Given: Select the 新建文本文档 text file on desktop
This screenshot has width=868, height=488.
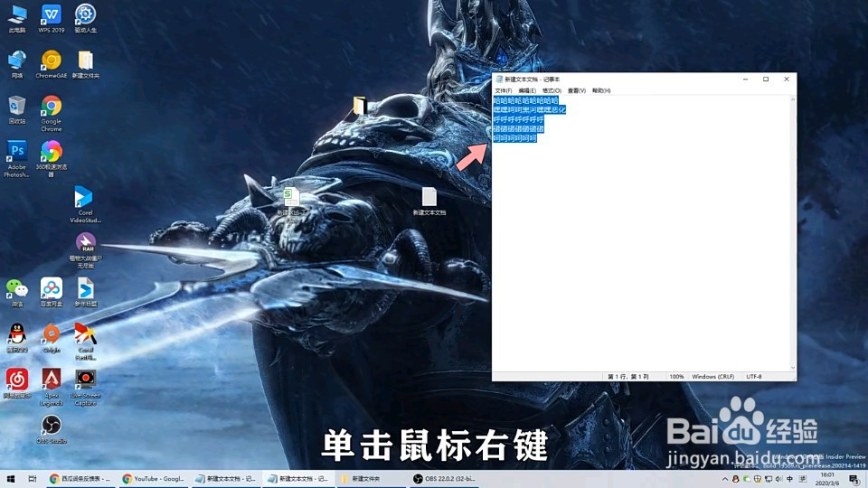Looking at the screenshot, I should (429, 201).
